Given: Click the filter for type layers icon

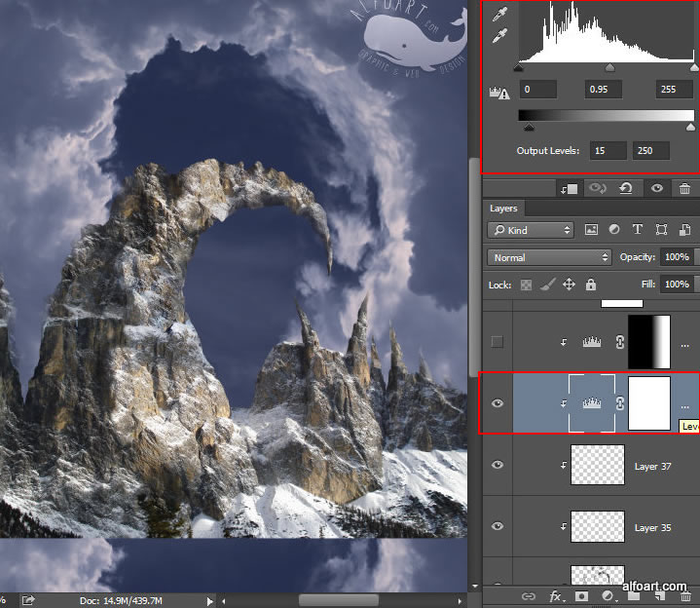Looking at the screenshot, I should 638,230.
